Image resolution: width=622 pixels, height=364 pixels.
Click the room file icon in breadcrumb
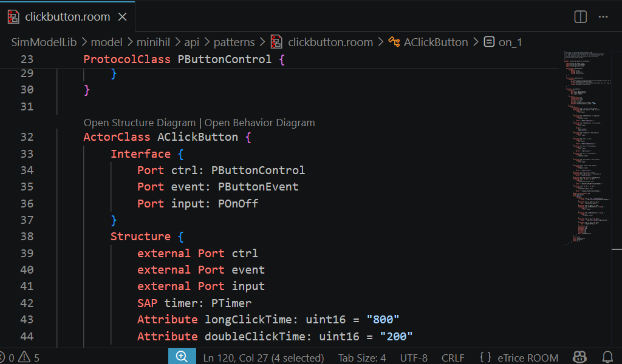(276, 42)
